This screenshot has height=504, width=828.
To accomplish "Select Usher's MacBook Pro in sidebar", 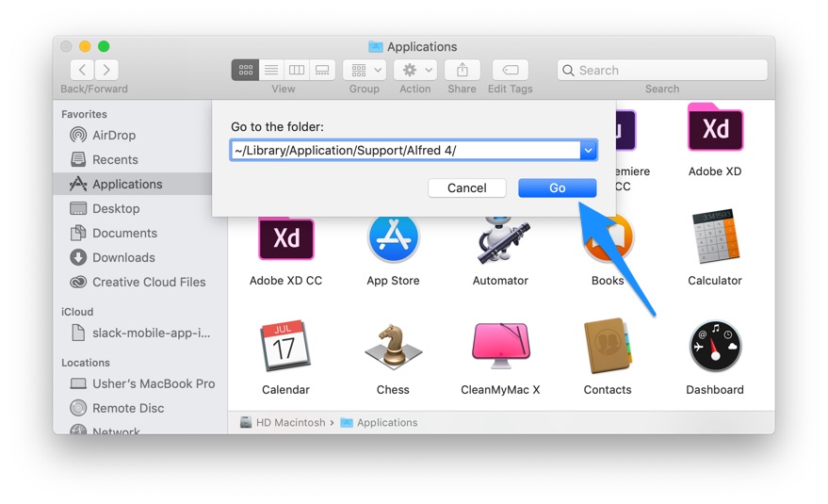I will [x=154, y=383].
